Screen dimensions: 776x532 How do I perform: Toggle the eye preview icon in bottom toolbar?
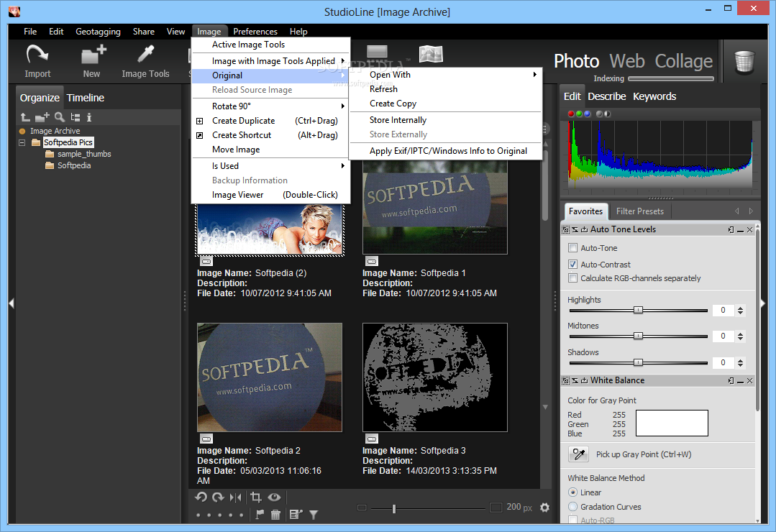click(x=274, y=497)
